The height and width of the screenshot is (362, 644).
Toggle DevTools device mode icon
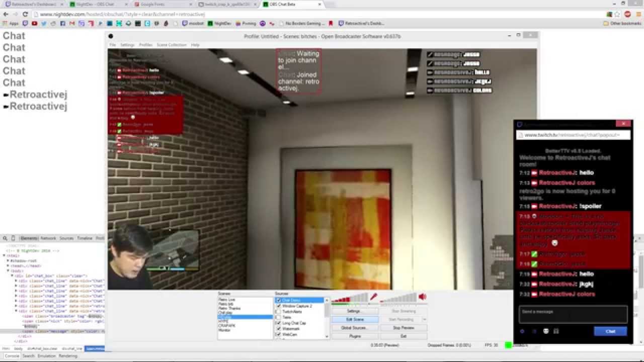click(13, 238)
